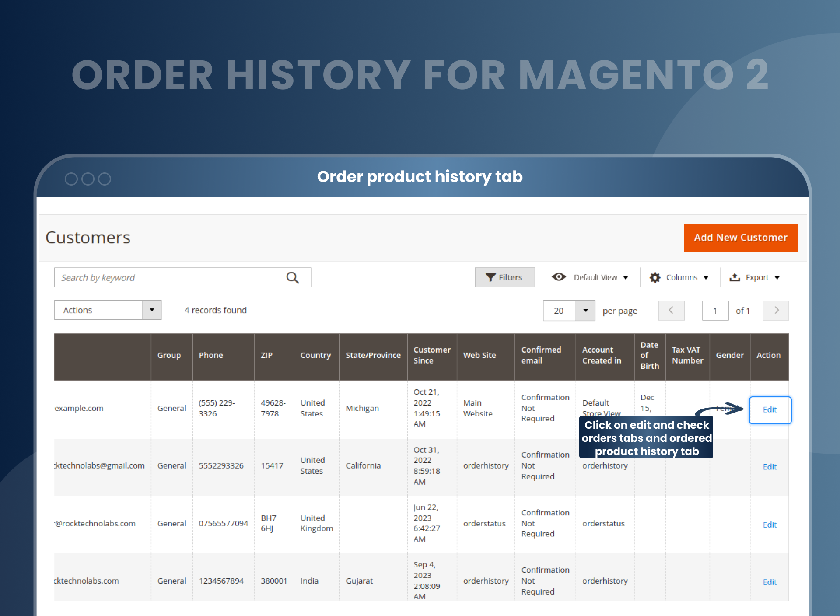
Task: Edit the Gujarat customer row
Action: 770,582
